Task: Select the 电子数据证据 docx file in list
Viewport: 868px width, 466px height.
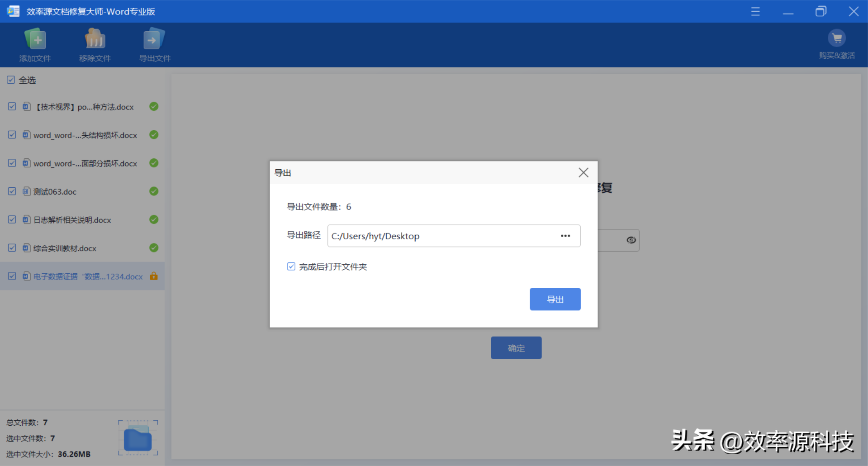Action: click(x=88, y=276)
